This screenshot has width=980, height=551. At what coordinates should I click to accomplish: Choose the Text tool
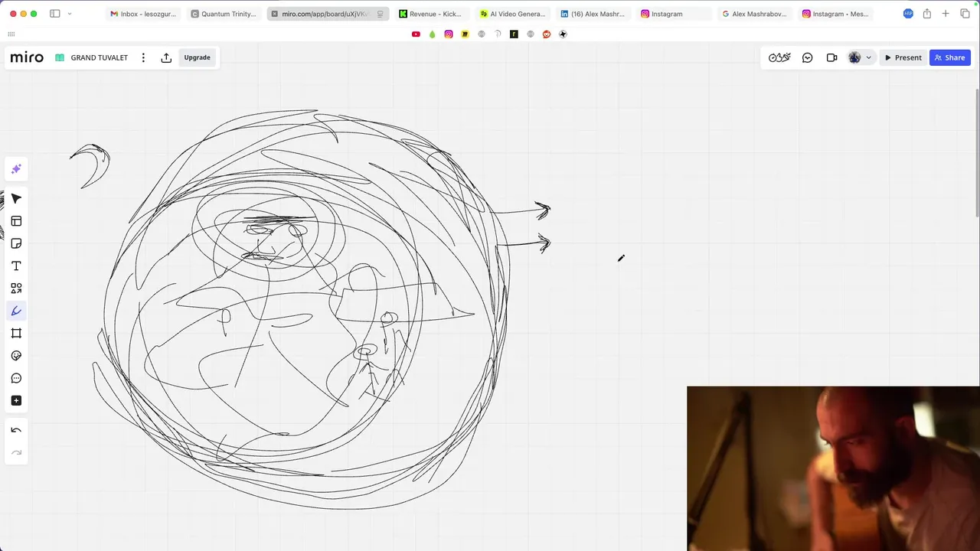[16, 266]
